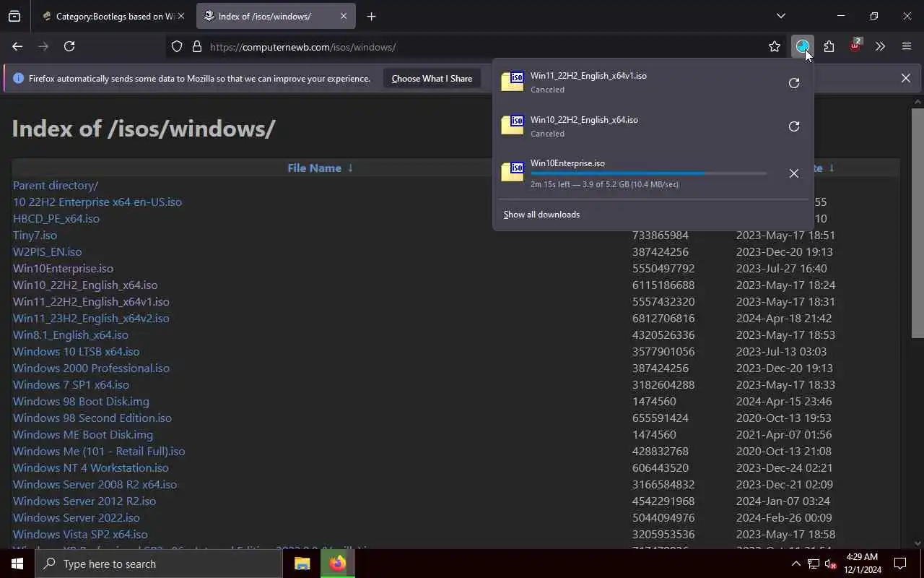The image size is (924, 578).
Task: Download Windows 2000 Professional.iso
Action: pos(91,368)
